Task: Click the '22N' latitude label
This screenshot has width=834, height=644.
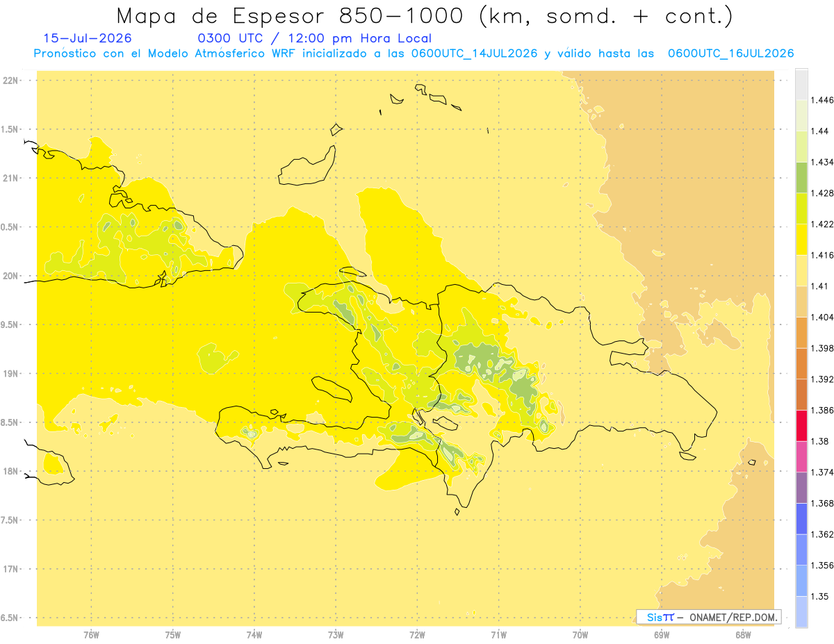Action: [10, 80]
